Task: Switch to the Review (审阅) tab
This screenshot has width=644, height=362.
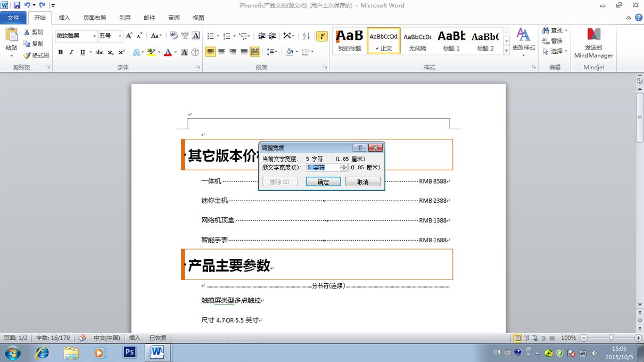Action: click(174, 18)
